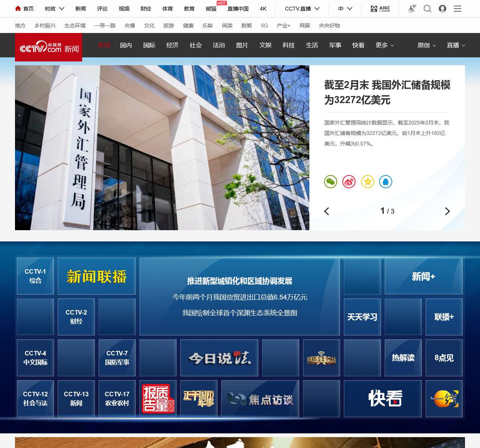Open the search magnifier icon
The image size is (480, 448).
[x=427, y=9]
